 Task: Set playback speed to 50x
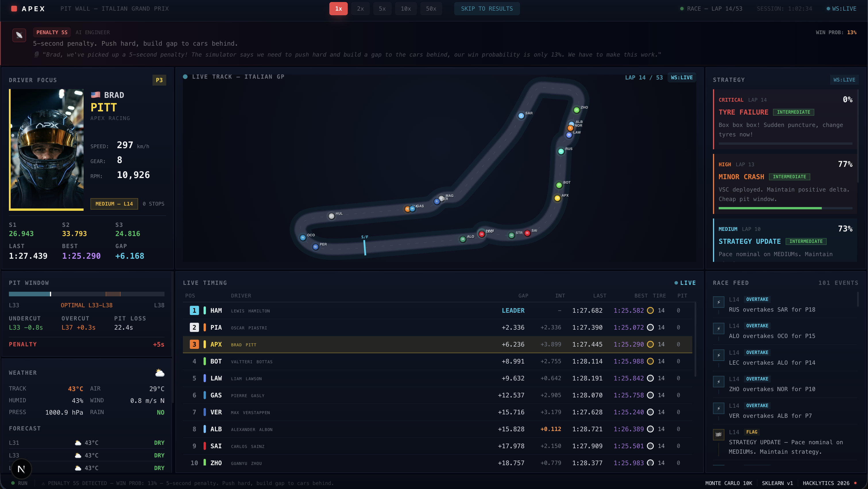coord(431,9)
